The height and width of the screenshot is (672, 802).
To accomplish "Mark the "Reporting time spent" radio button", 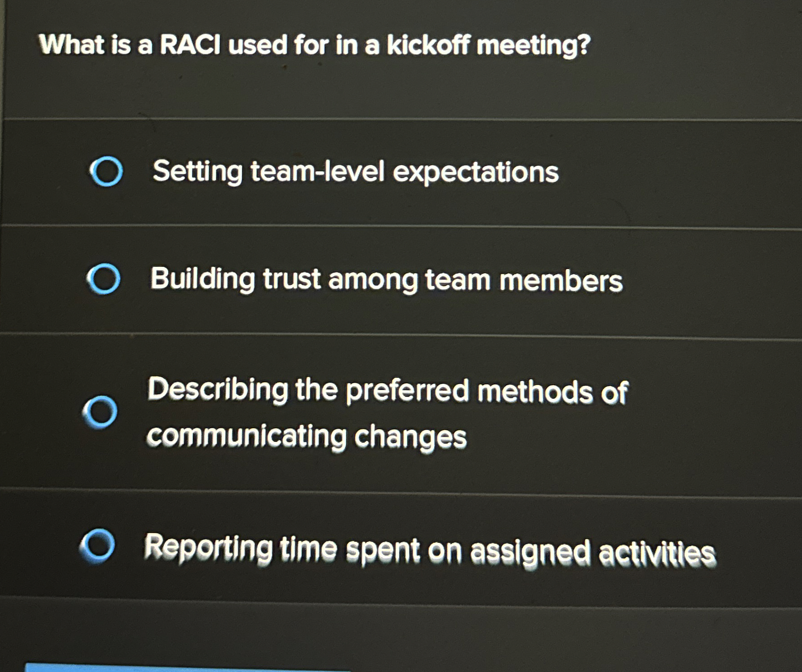I will 97,546.
